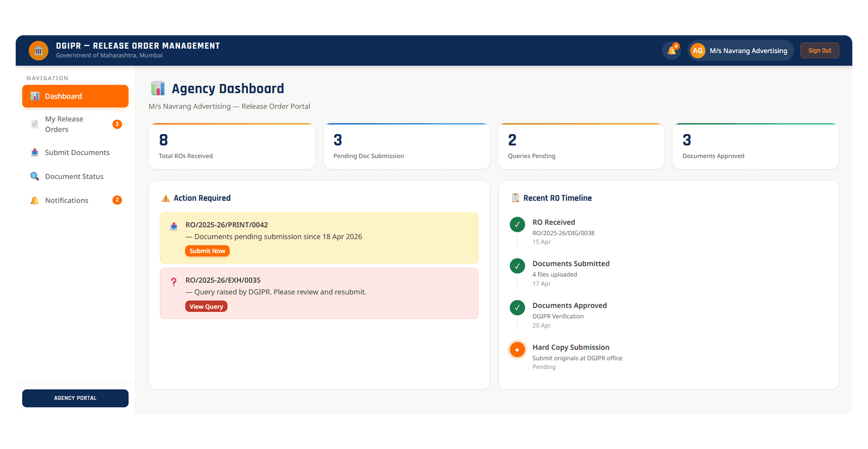The image size is (868, 449).
Task: Click the Notifications bell sidebar icon
Action: pos(35,200)
